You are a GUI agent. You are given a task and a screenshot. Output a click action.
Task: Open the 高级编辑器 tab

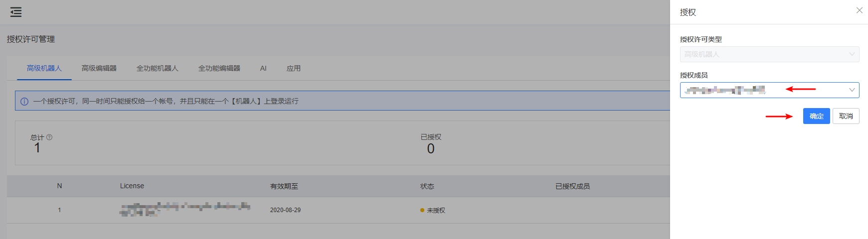[x=99, y=68]
